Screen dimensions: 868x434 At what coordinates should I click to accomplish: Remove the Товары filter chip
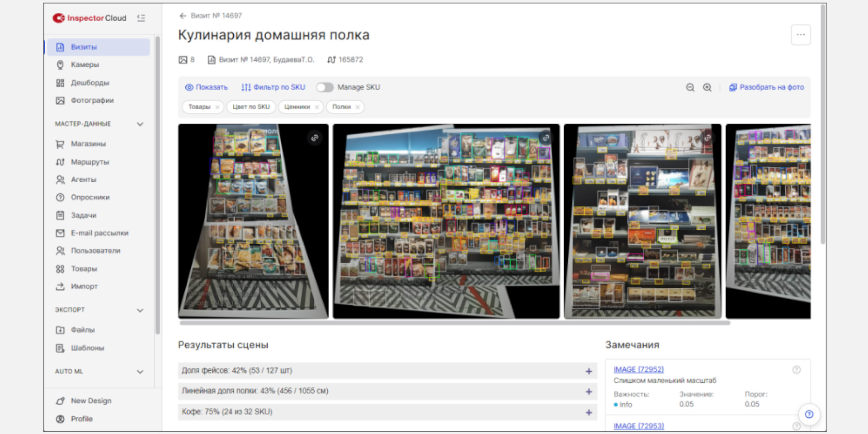coord(217,107)
